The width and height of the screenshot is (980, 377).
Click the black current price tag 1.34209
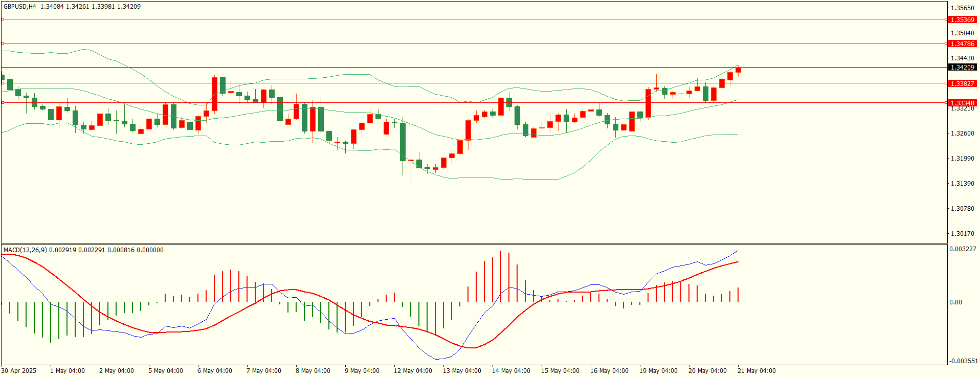tap(962, 67)
